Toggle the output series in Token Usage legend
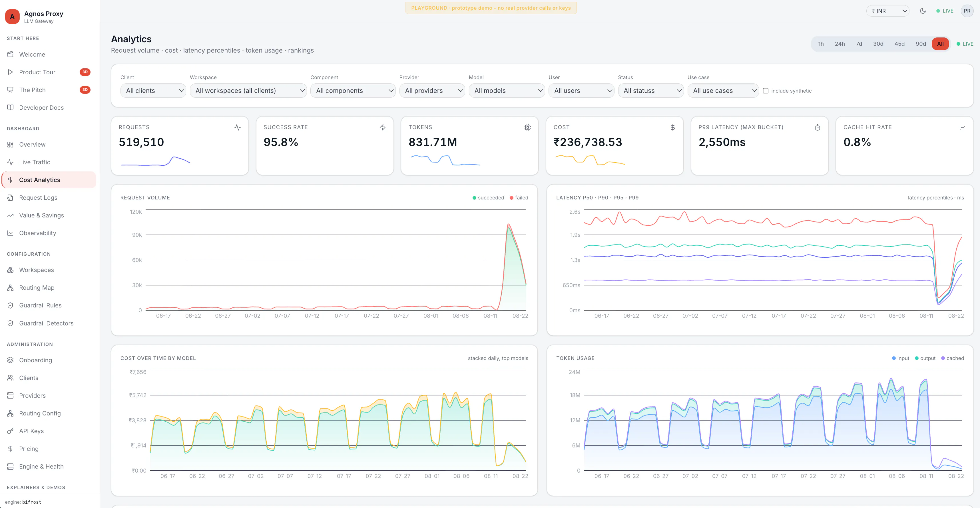Screen dimensions: 980x508 tap(925, 358)
